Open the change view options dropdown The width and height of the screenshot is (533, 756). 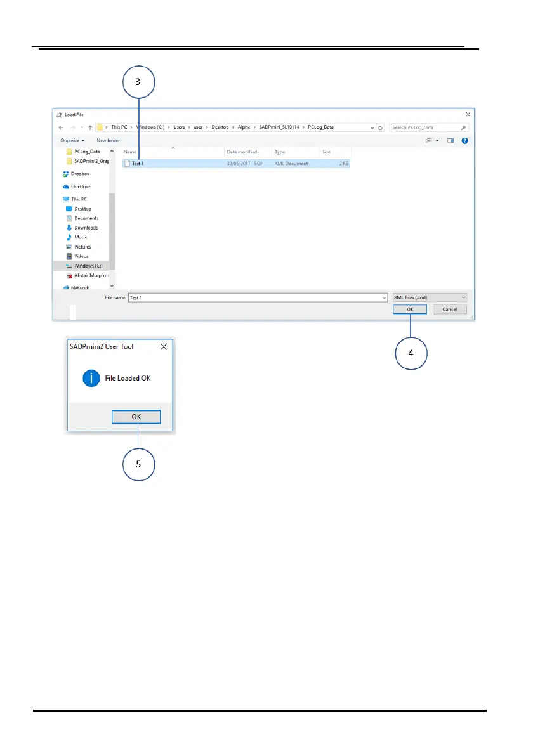tap(437, 140)
